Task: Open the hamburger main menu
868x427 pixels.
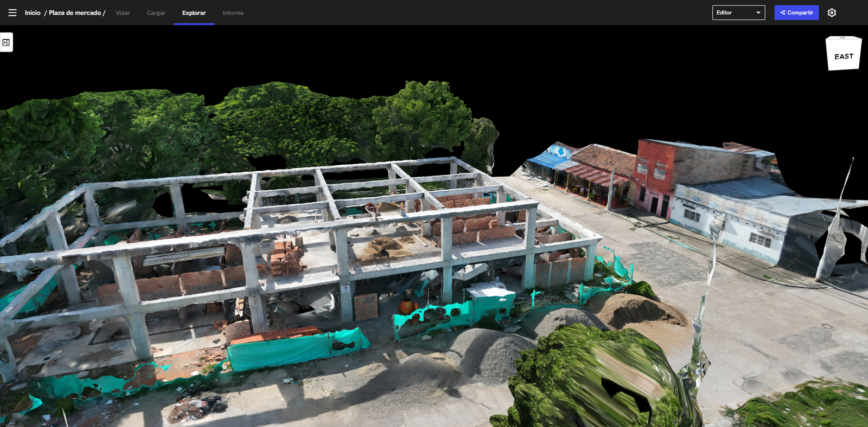Action: pyautogui.click(x=12, y=12)
